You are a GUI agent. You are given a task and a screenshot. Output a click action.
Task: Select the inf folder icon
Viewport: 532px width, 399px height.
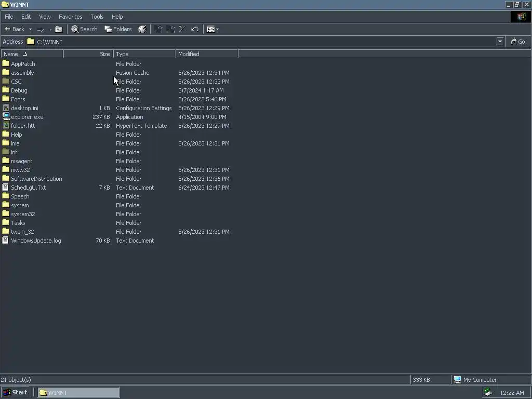click(x=6, y=152)
